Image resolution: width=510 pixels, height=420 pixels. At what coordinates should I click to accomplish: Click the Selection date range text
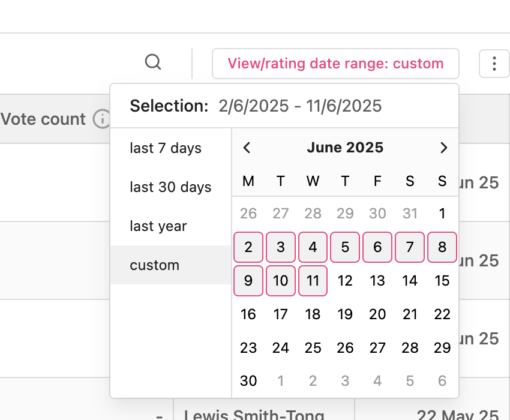[x=300, y=106]
